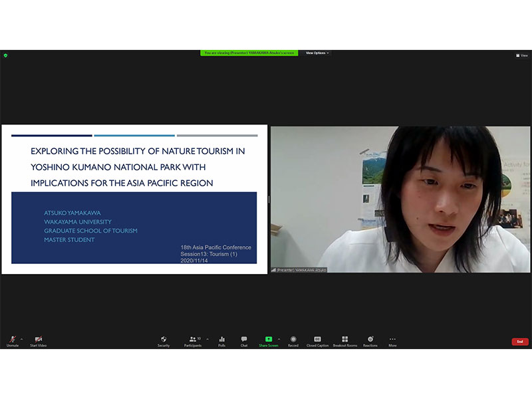The height and width of the screenshot is (399, 532).
Task: Expand audio settings arrow beside Unmute
Action: pyautogui.click(x=21, y=338)
